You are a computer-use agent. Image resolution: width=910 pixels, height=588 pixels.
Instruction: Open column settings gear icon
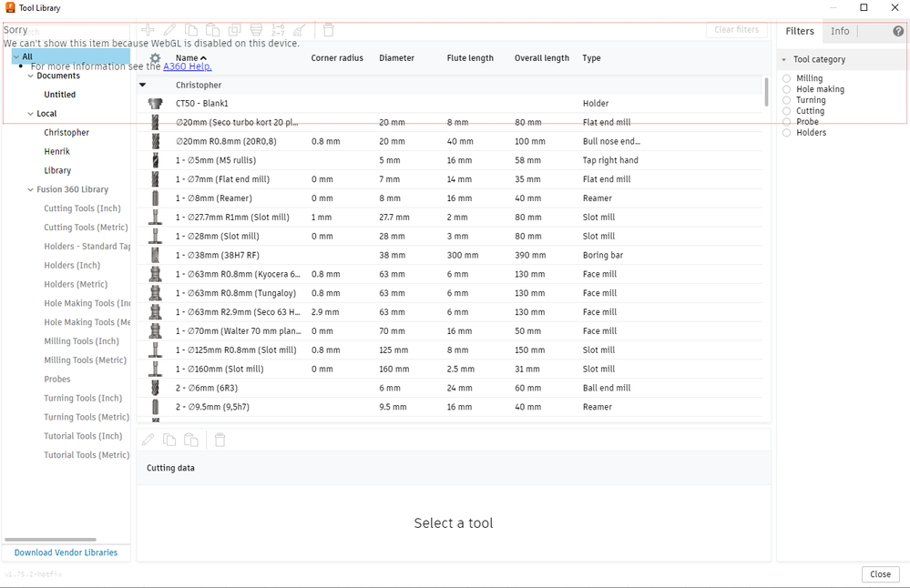coord(155,58)
